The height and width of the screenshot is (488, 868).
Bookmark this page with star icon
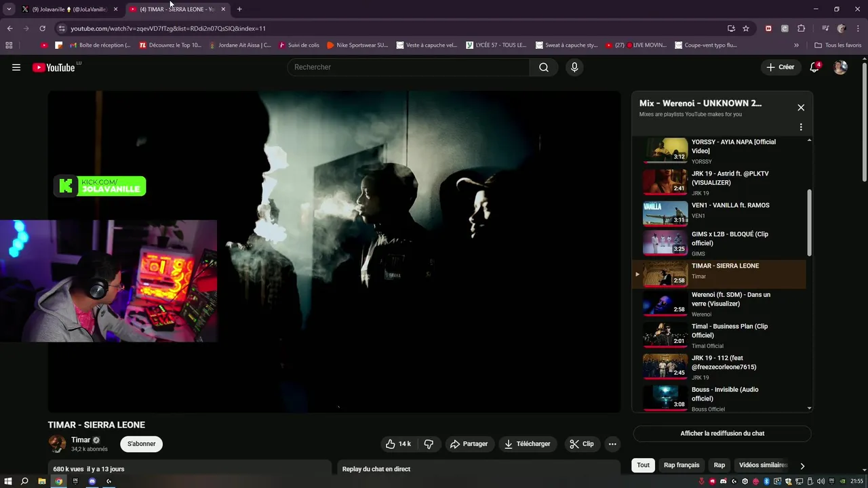pyautogui.click(x=746, y=28)
